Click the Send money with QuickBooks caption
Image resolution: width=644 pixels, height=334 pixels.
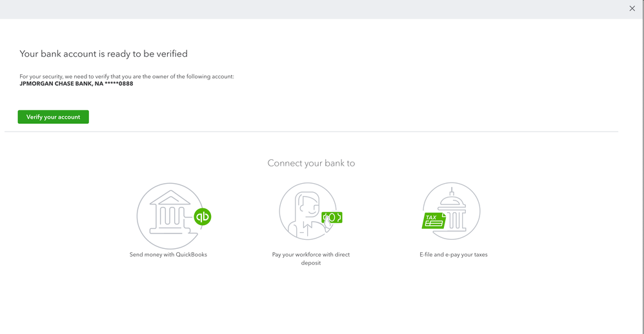pos(168,255)
